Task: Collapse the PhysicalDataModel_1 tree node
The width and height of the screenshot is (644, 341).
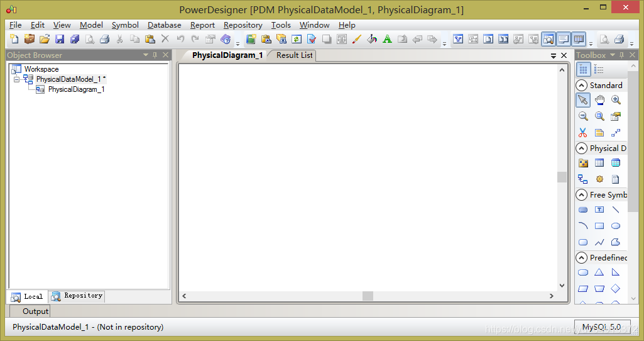Action: coord(16,79)
